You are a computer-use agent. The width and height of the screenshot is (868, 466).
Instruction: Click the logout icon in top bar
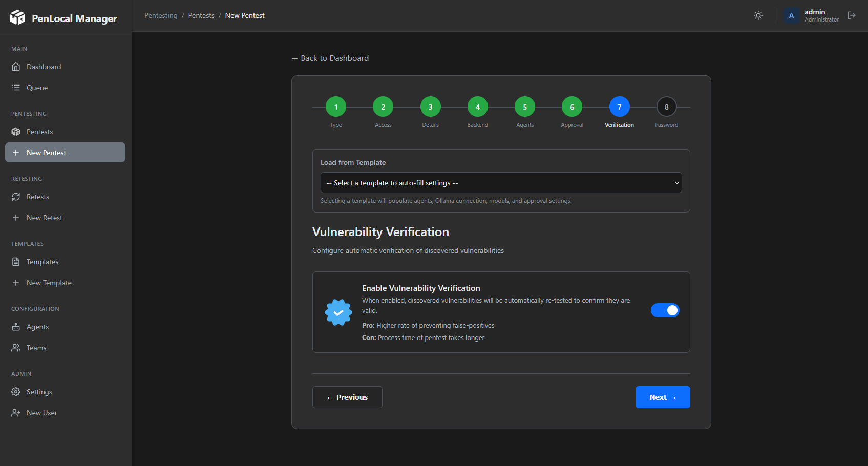[x=852, y=15]
